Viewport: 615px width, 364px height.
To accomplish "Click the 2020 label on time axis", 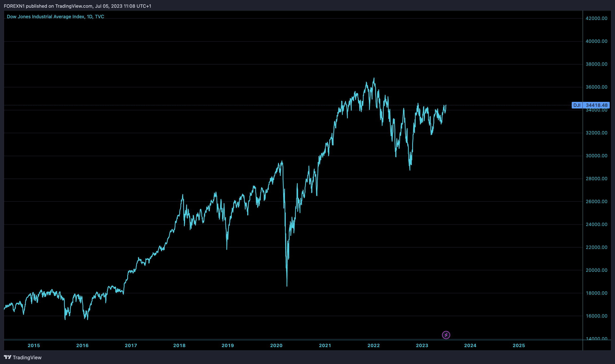I will pos(277,345).
